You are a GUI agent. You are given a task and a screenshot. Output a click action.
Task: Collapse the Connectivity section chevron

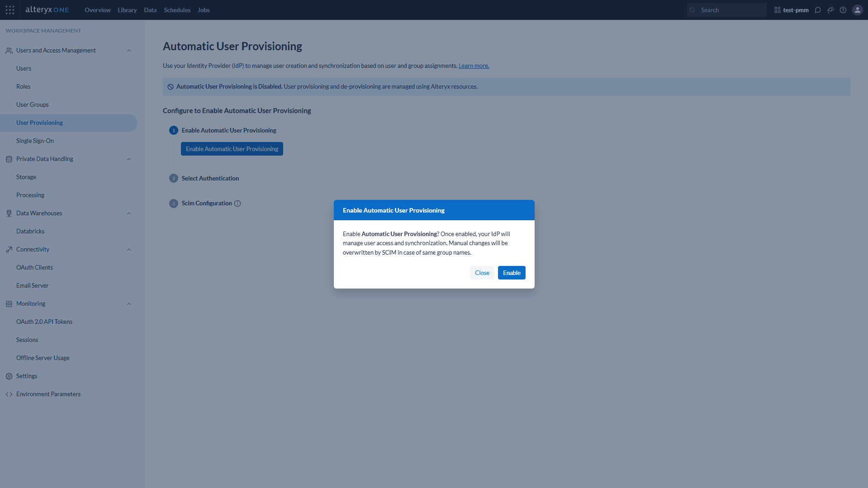click(x=129, y=250)
